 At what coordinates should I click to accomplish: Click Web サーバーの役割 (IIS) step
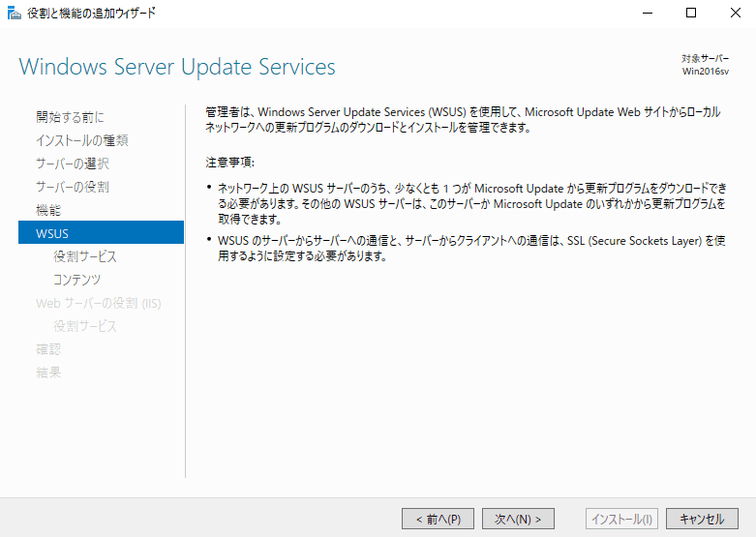coord(99,303)
